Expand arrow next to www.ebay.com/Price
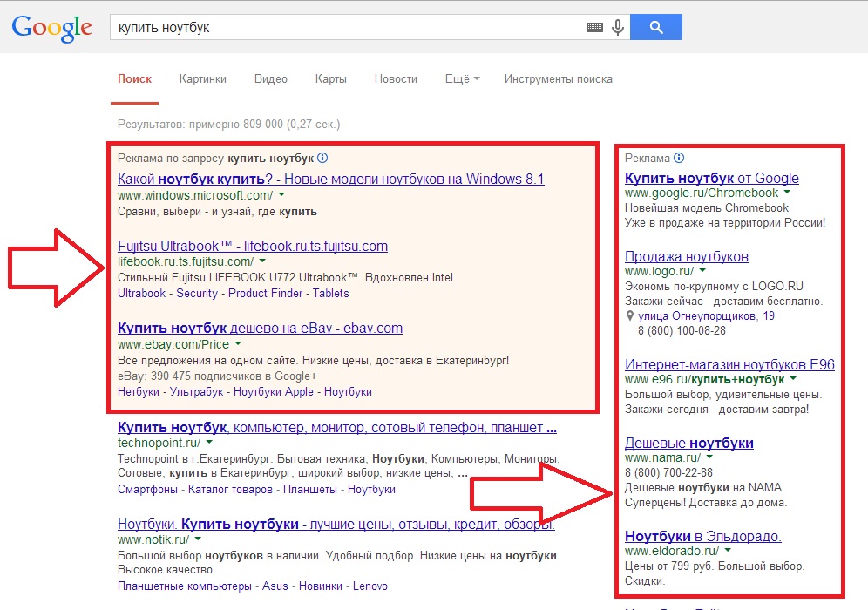The image size is (868, 610). click(238, 343)
